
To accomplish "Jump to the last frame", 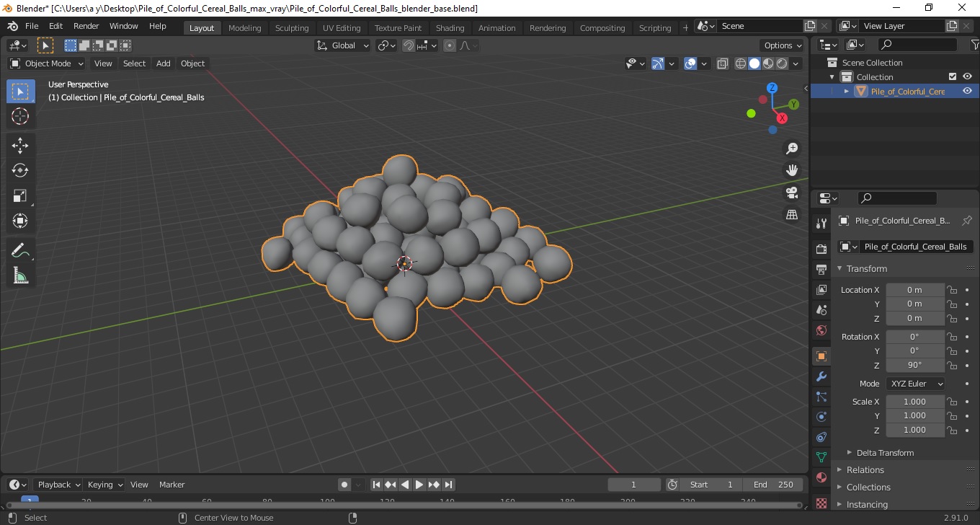I will click(448, 485).
